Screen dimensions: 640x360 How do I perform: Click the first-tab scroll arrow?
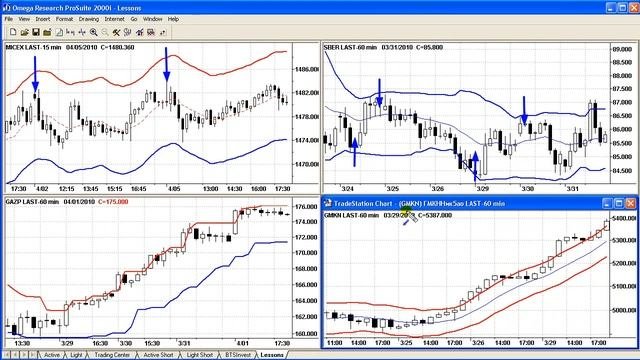click(x=7, y=355)
